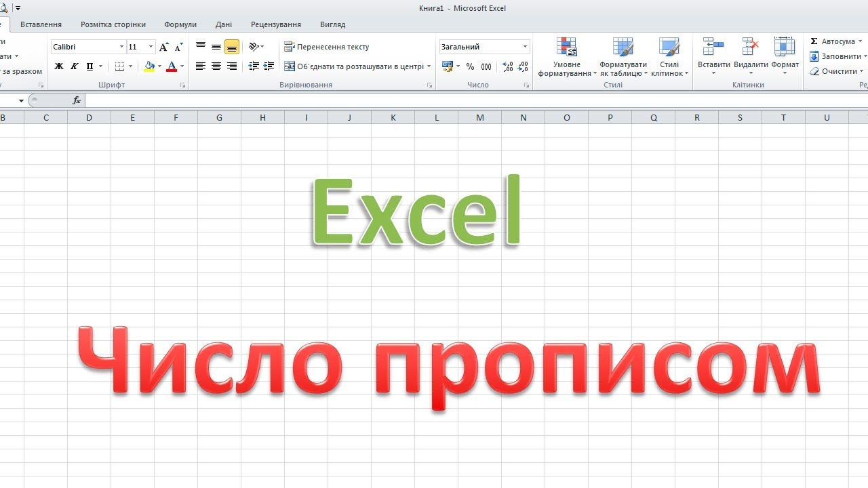
Task: Open the font size 11 dropdown
Action: (151, 47)
